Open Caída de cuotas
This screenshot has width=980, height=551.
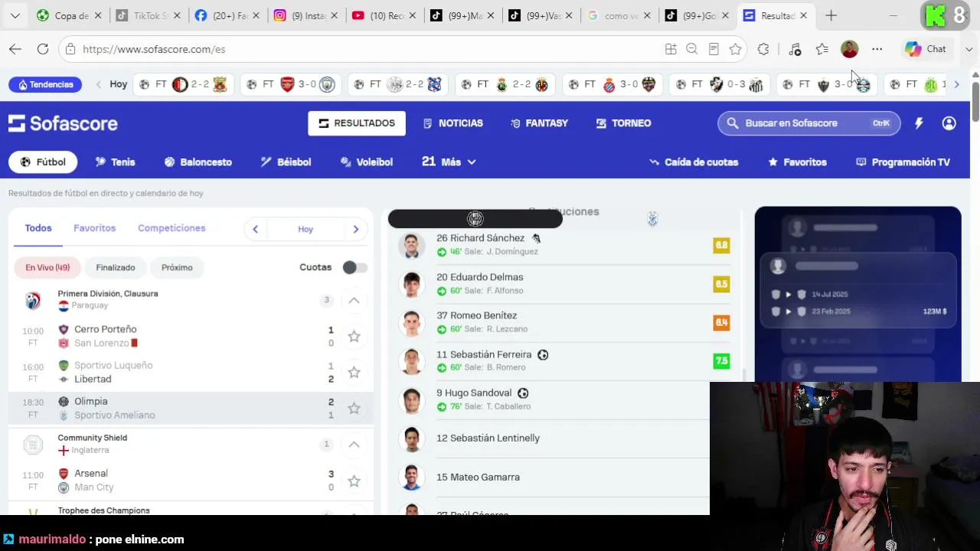tap(694, 162)
